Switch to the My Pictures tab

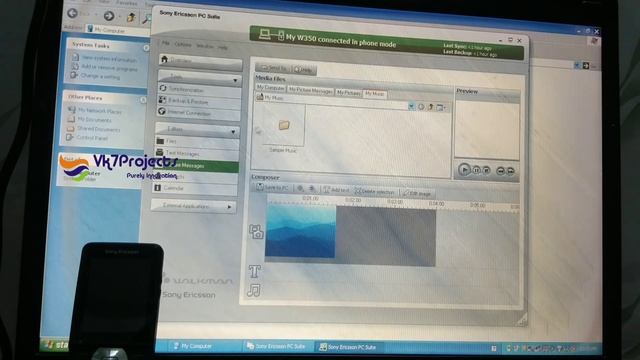click(x=349, y=93)
